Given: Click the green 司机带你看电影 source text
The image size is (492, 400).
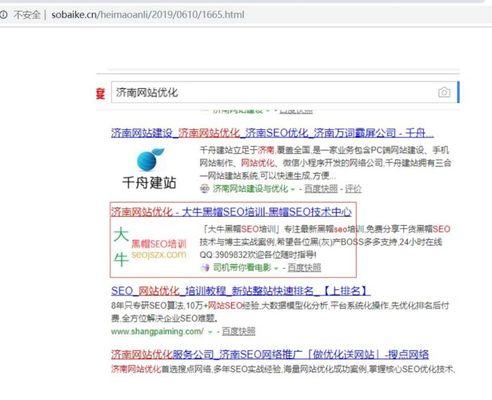Looking at the screenshot, I should [242, 267].
